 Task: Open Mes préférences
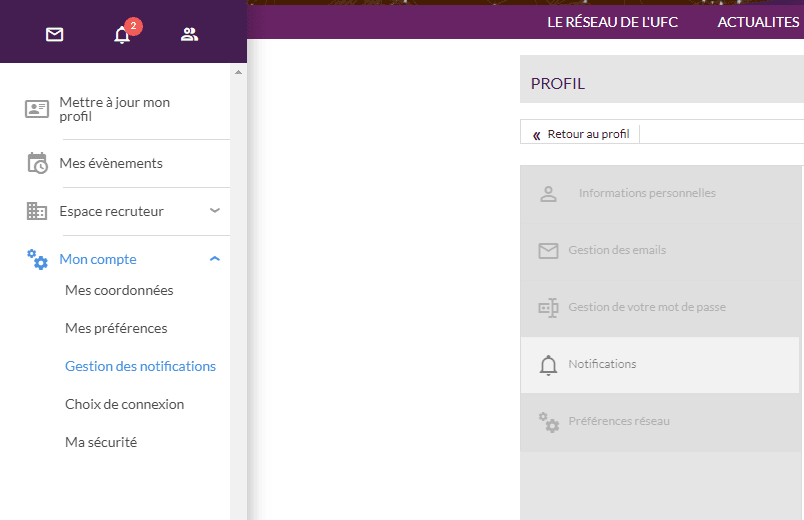(x=116, y=328)
